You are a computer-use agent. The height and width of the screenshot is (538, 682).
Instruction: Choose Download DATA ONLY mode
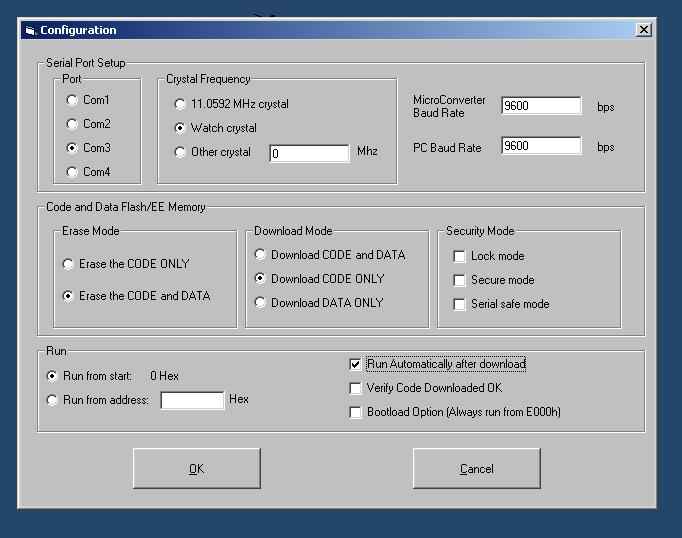coord(260,303)
